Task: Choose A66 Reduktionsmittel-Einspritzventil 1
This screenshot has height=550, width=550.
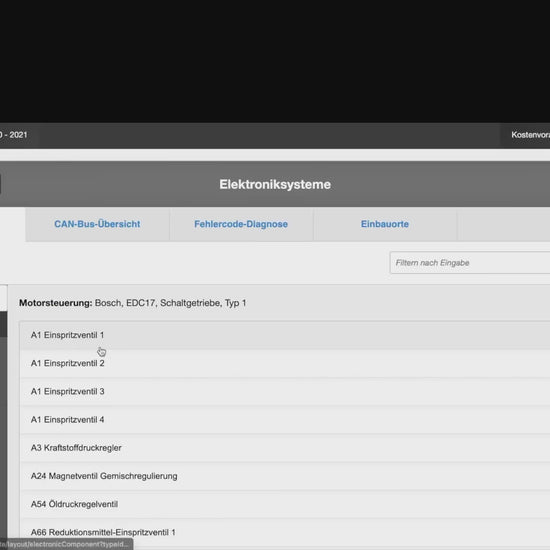Action: click(x=285, y=532)
